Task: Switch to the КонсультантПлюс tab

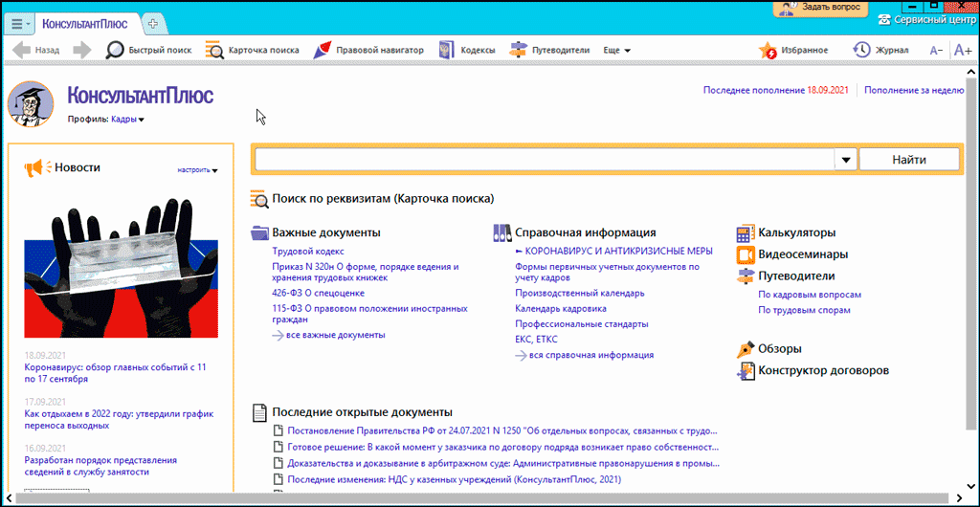Action: pos(85,24)
